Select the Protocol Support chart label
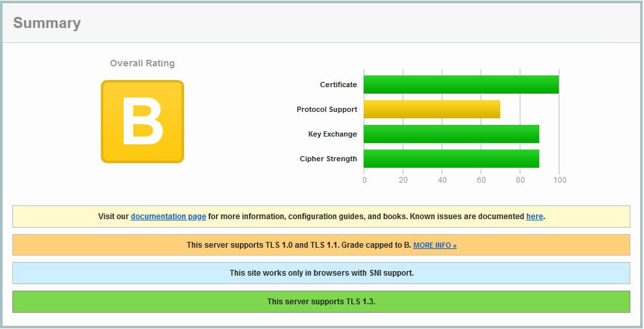The width and height of the screenshot is (644, 329). pos(327,109)
